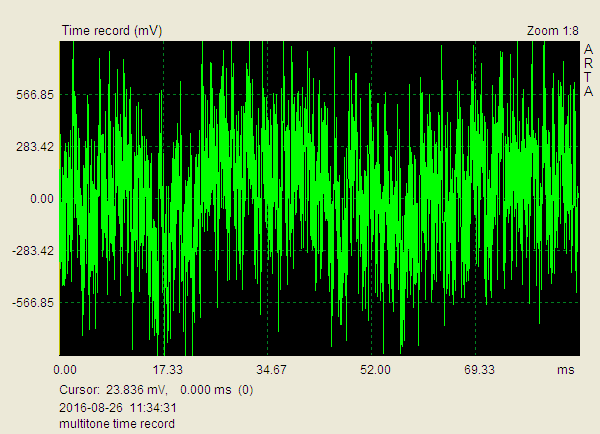Screen dimensions: 600x434
Task: Click the vertical 'ARTA' label beside the plot
Action: pyautogui.click(x=589, y=70)
